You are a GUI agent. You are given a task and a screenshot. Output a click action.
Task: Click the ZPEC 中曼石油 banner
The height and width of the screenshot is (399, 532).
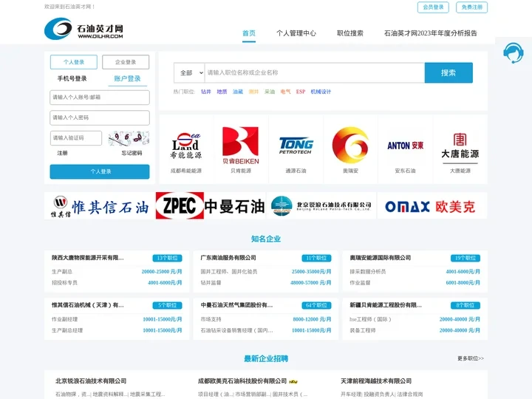(x=211, y=205)
